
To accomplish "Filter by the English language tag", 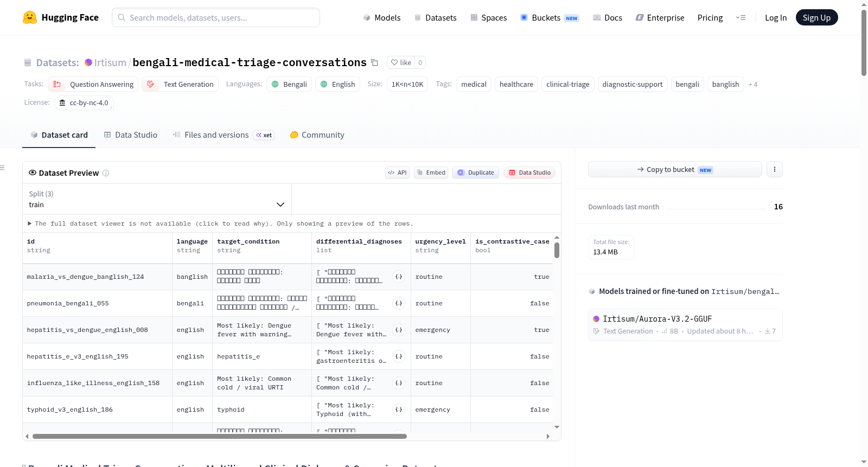I will pos(337,84).
